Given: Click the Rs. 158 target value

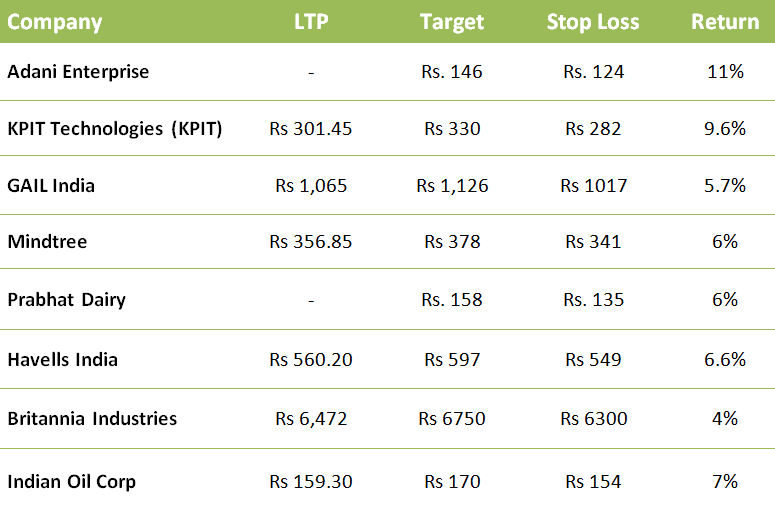Looking at the screenshot, I should (x=452, y=300).
